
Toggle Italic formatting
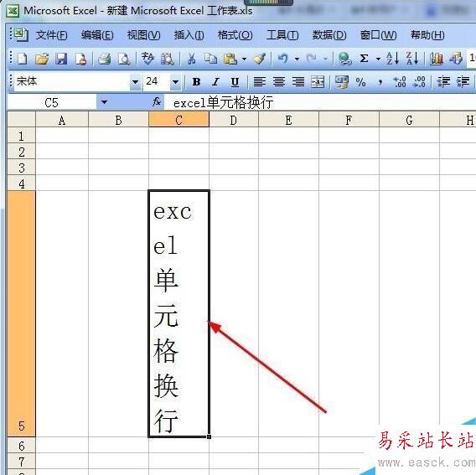click(215, 81)
